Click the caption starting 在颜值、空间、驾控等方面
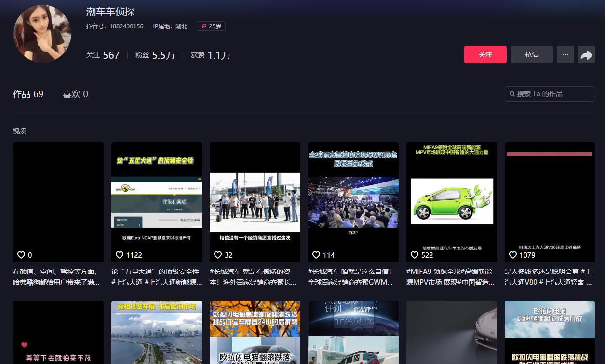Viewport: 605px width, 364px height. (58, 277)
